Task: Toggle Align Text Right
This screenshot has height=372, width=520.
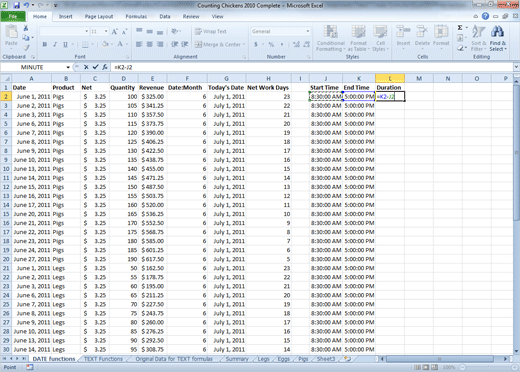Action: click(160, 44)
